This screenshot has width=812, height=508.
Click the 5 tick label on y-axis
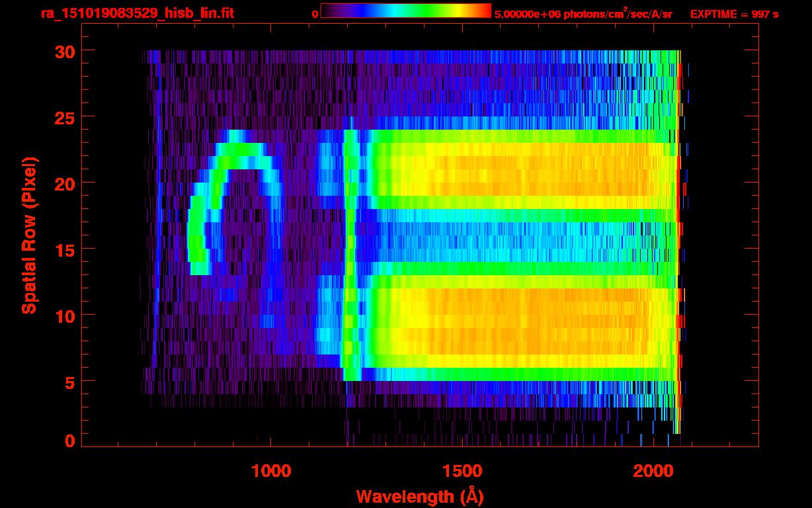click(69, 381)
